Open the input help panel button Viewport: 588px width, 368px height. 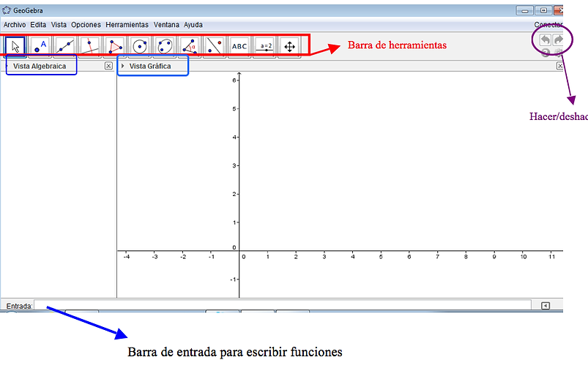pyautogui.click(x=546, y=306)
